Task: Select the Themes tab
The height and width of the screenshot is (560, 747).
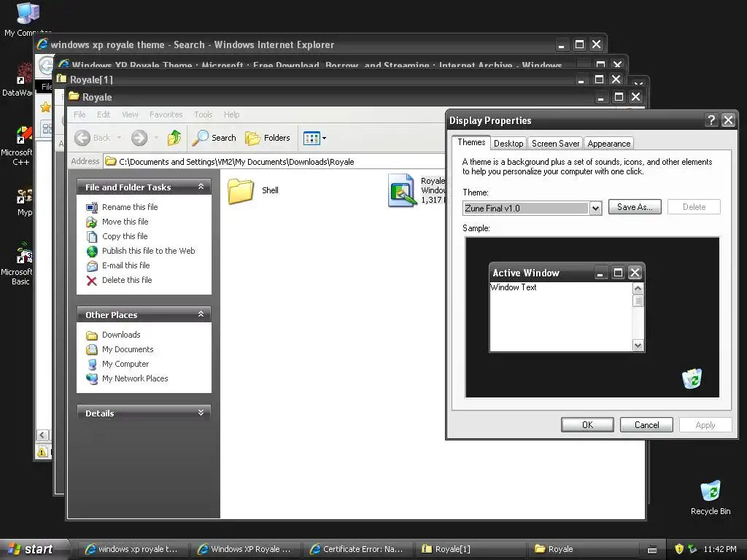Action: click(471, 142)
